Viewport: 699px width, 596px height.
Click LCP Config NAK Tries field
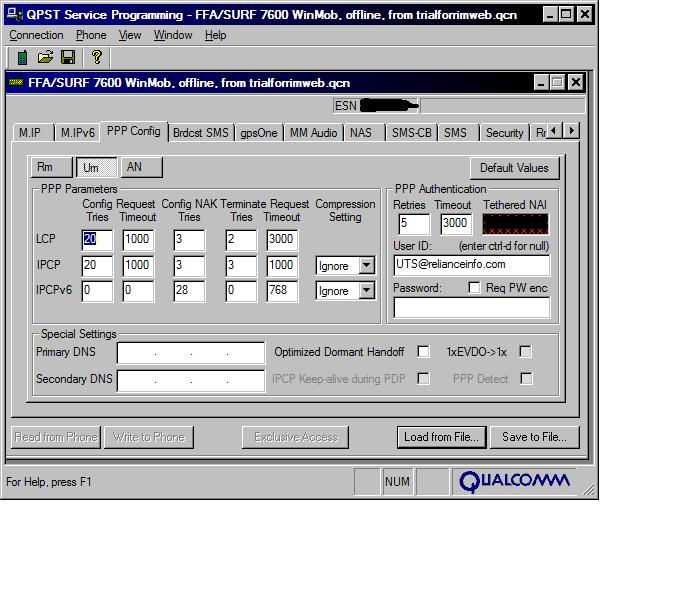click(x=189, y=240)
